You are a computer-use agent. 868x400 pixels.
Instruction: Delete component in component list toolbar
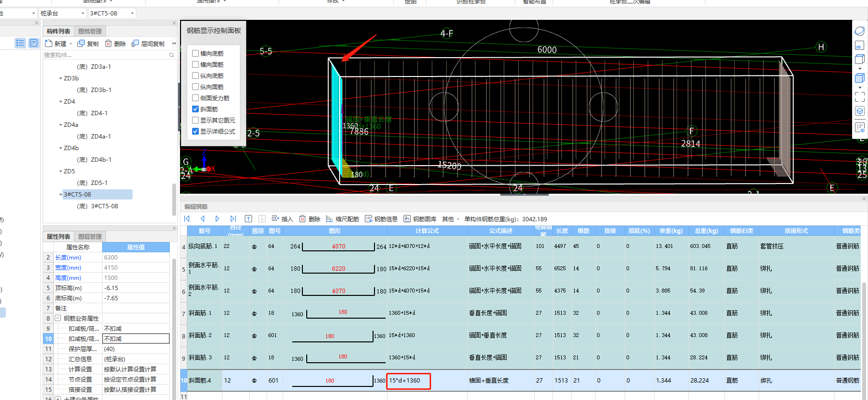[115, 44]
